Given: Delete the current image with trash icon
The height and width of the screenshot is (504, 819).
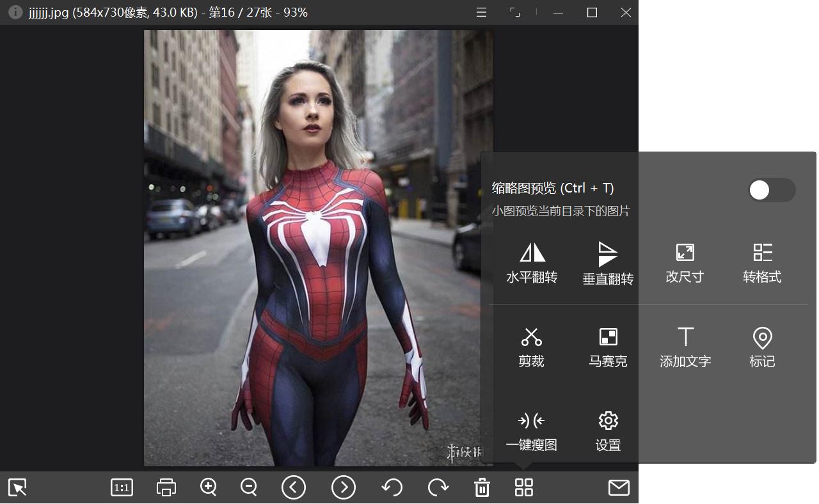Looking at the screenshot, I should pyautogui.click(x=482, y=488).
